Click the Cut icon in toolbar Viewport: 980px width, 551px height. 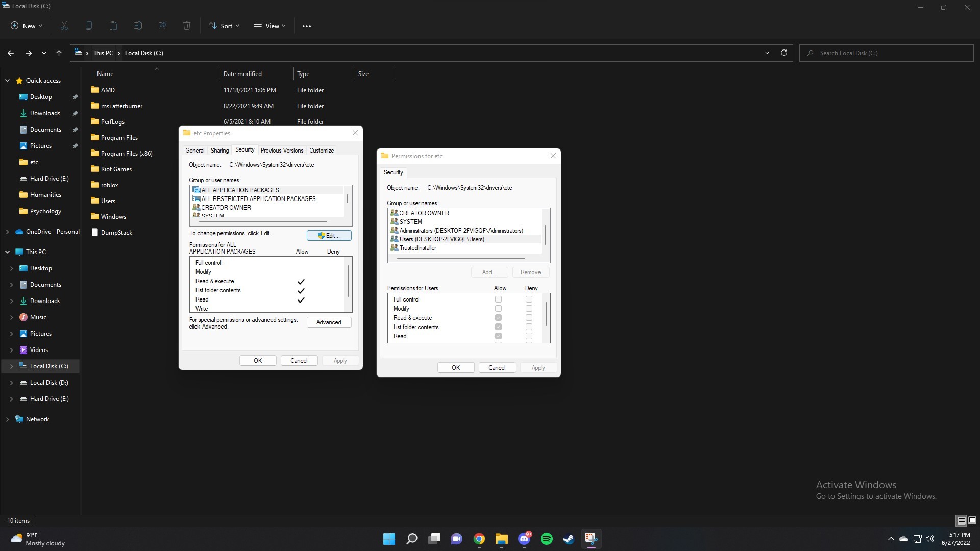pyautogui.click(x=64, y=26)
